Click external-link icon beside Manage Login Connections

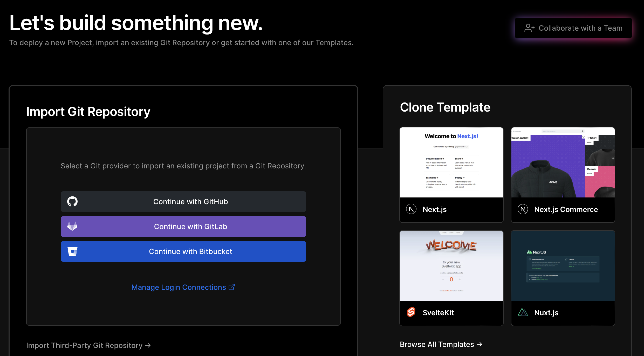click(x=232, y=287)
